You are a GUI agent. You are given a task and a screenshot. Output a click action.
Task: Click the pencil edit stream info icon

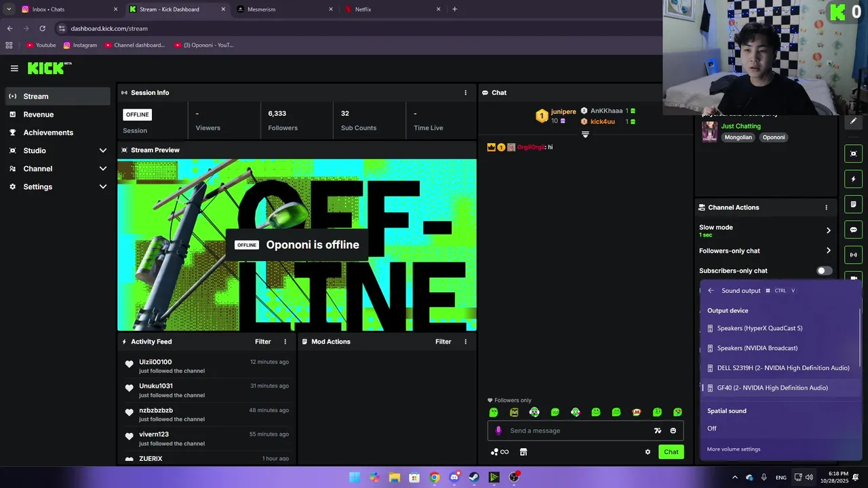click(x=853, y=121)
